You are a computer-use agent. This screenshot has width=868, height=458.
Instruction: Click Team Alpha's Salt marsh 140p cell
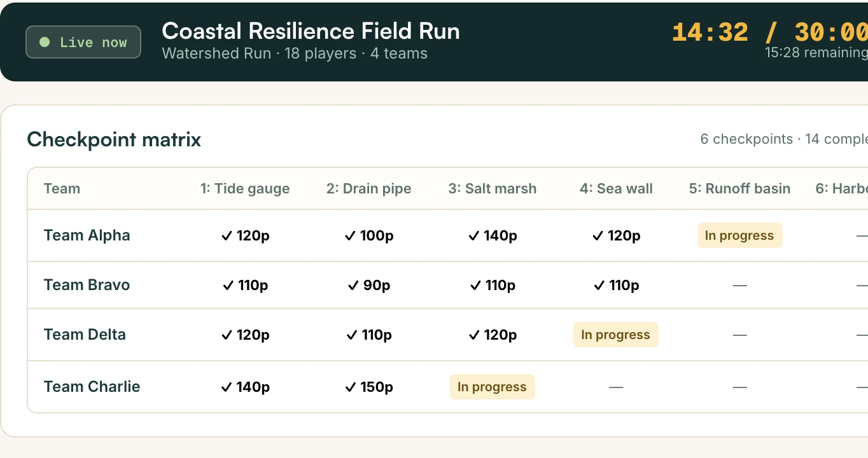[x=493, y=235]
